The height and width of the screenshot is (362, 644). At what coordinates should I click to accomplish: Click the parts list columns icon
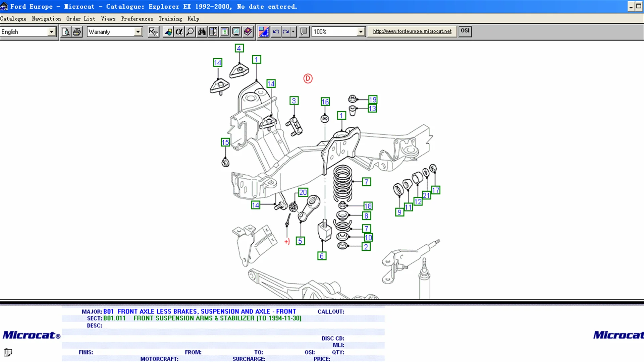click(x=213, y=32)
